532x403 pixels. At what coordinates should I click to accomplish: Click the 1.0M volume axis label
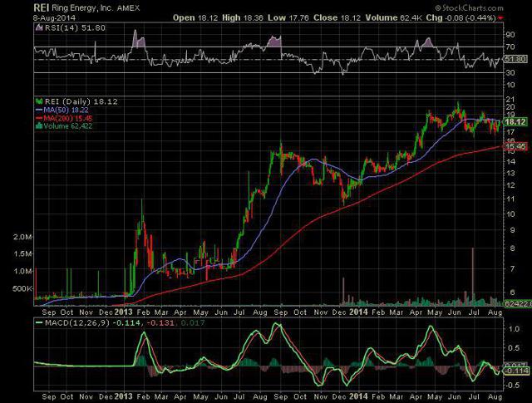coord(22,271)
